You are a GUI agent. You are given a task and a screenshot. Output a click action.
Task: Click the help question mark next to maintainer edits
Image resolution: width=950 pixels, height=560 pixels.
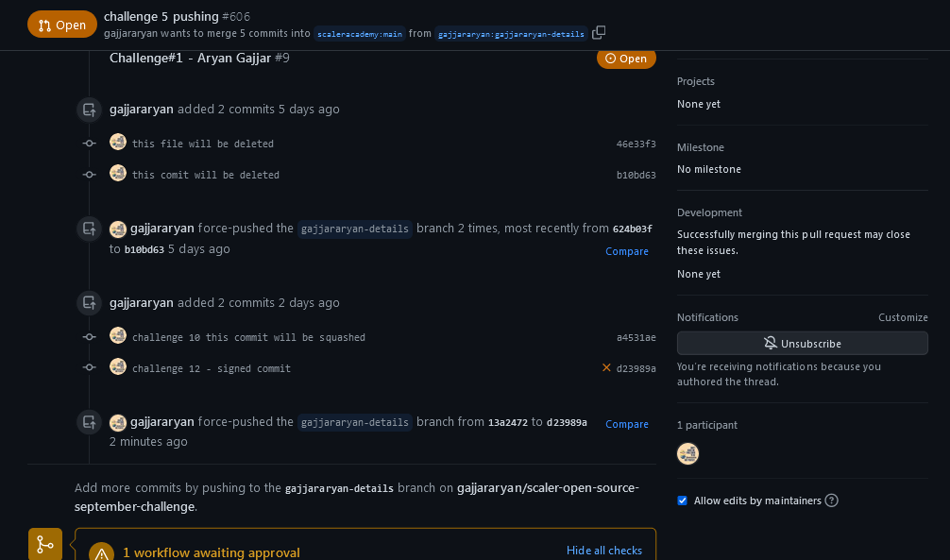[x=832, y=501]
